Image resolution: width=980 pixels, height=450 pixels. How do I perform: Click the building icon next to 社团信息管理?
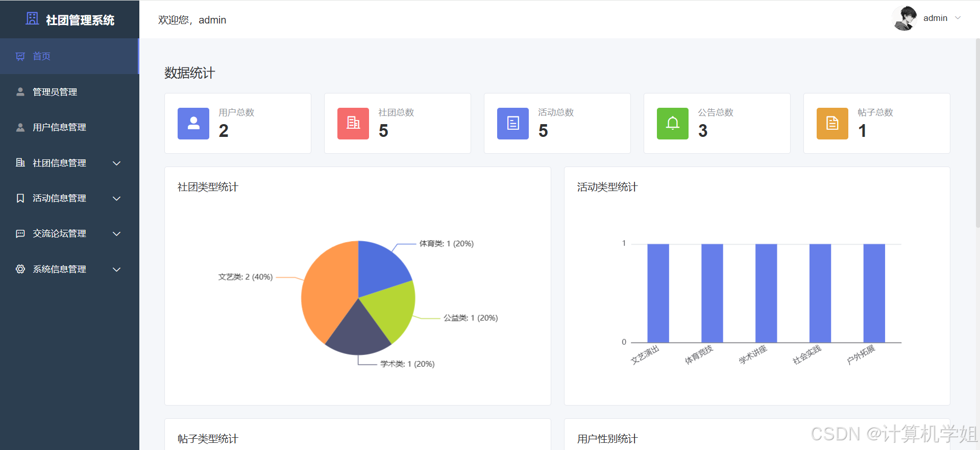(x=20, y=163)
